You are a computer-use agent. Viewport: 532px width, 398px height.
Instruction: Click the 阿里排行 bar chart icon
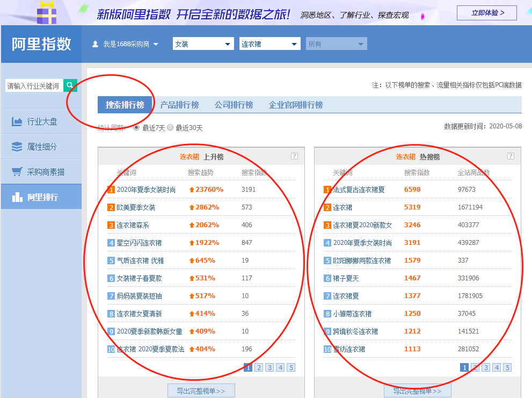[17, 197]
